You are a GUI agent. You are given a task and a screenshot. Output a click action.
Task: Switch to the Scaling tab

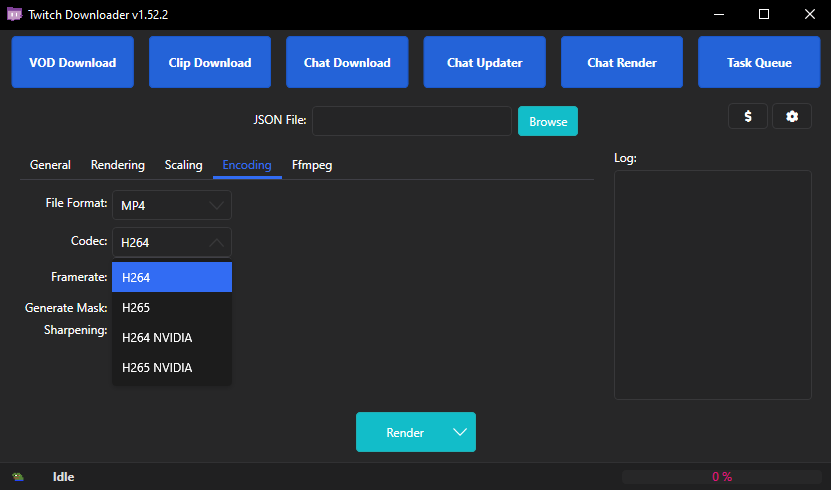click(183, 165)
